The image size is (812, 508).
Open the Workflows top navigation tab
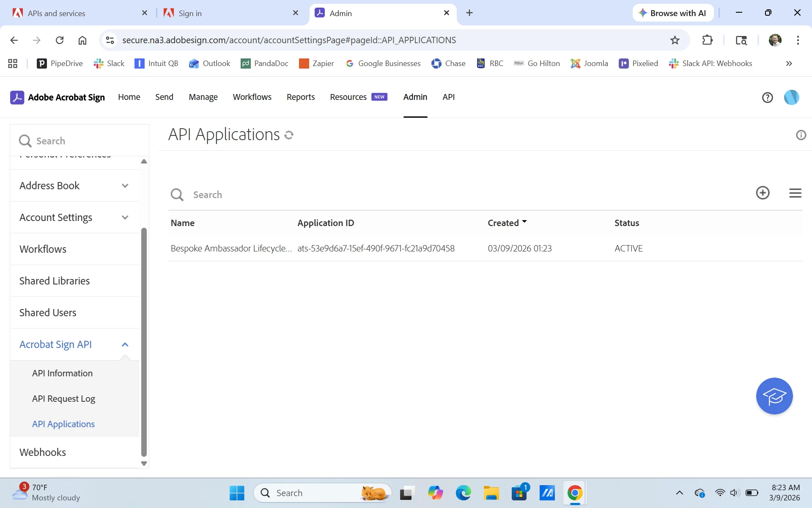252,97
